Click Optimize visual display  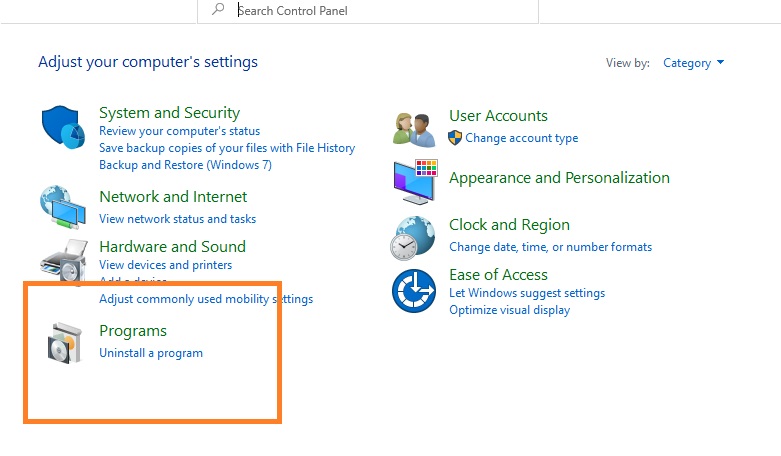[x=510, y=310]
